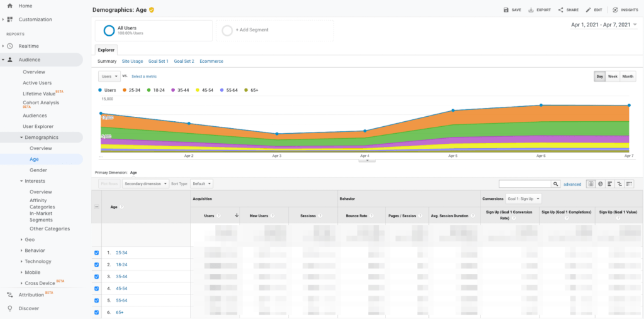Screen dimensions: 644x319
Task: Switch to the Site Usage tab
Action: (132, 62)
